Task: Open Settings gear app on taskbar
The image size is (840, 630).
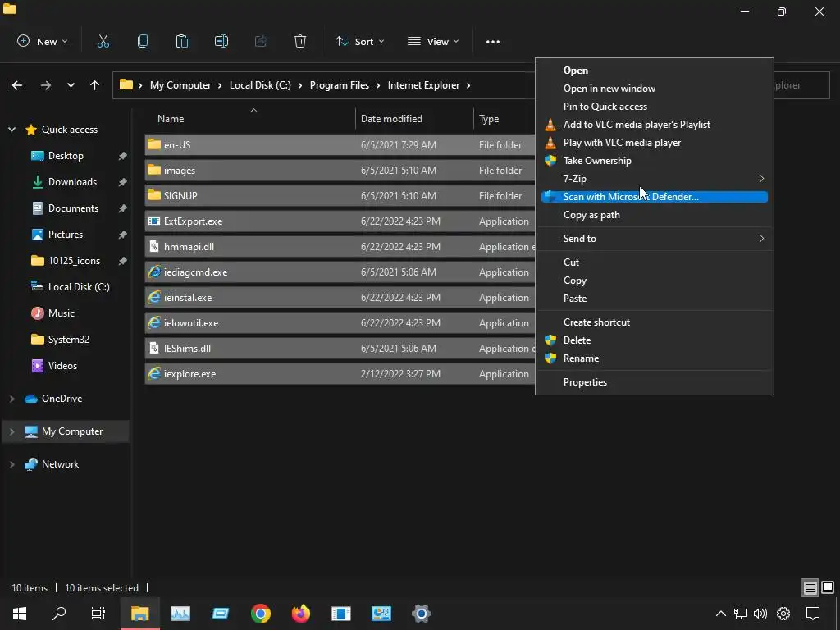Action: 422,614
